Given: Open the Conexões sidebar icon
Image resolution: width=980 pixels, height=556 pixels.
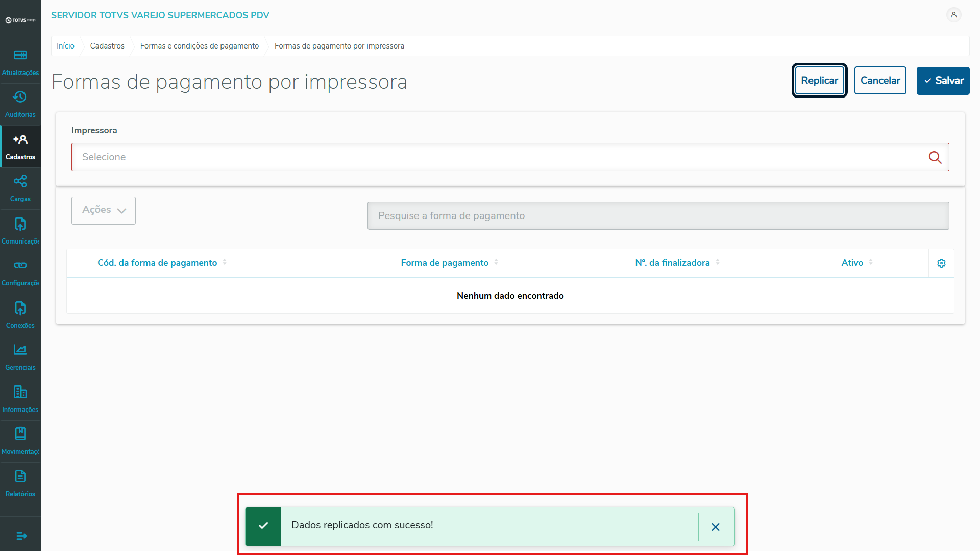Looking at the screenshot, I should click(20, 308).
